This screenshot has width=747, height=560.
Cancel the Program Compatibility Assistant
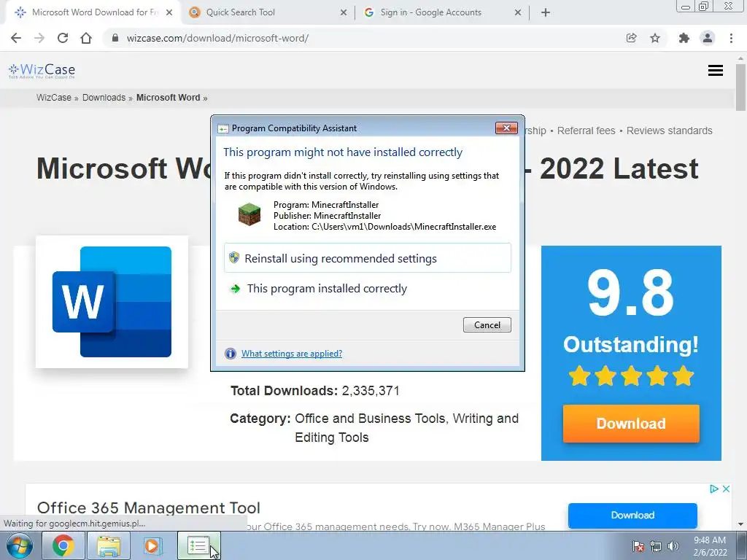pyautogui.click(x=487, y=324)
